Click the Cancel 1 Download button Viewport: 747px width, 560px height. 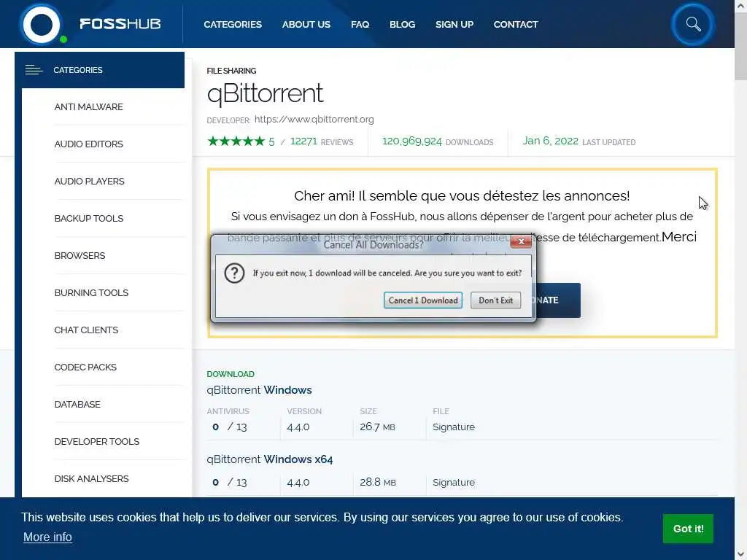pos(423,300)
